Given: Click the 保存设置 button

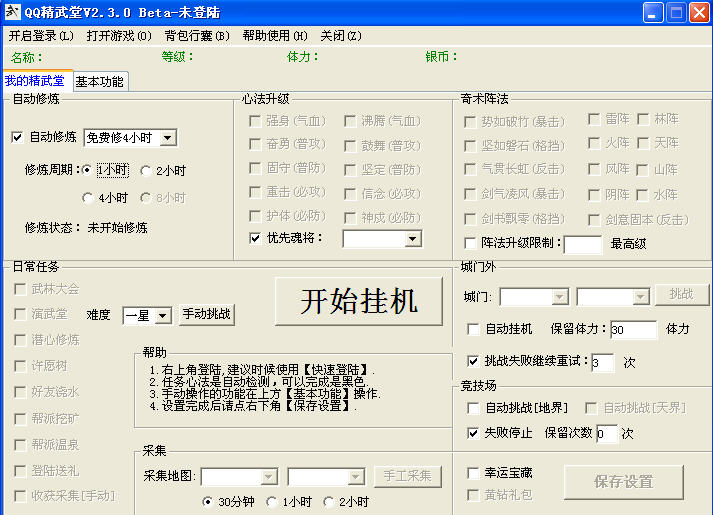Looking at the screenshot, I should [x=624, y=482].
